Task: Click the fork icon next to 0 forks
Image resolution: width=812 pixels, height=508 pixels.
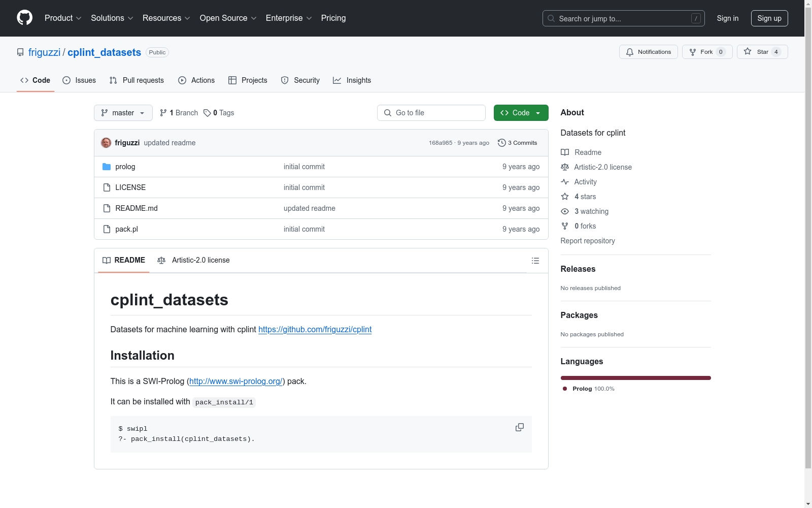Action: pyautogui.click(x=565, y=226)
